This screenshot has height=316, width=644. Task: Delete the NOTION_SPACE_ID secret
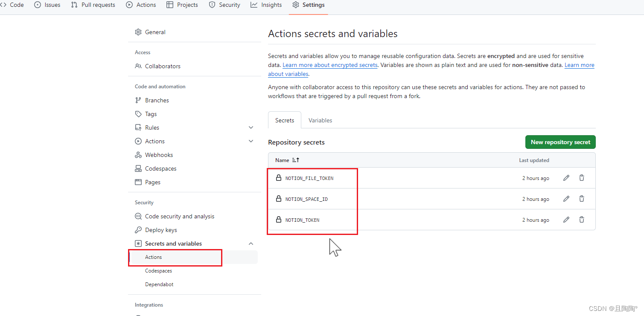pyautogui.click(x=582, y=199)
